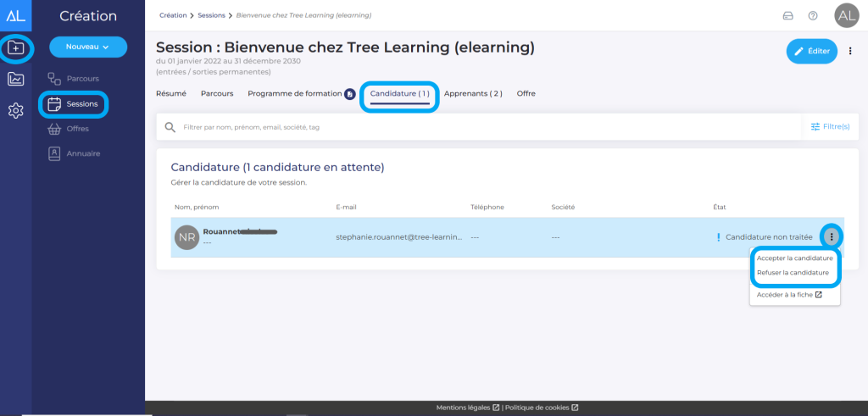Expand the Nouveau dropdown button

pos(88,47)
